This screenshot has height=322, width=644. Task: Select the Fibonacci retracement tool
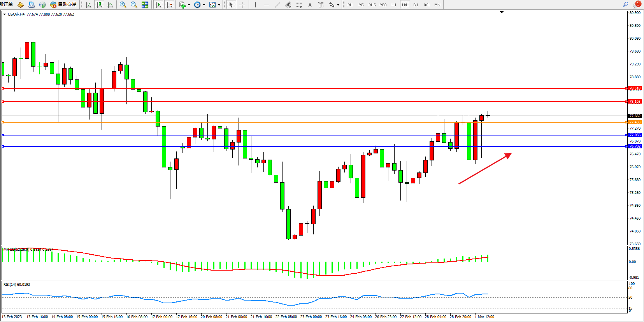(299, 5)
